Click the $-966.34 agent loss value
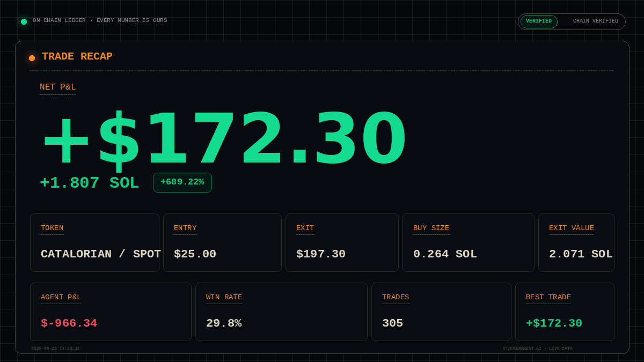Viewport: 644px width, 362px height. 69,323
